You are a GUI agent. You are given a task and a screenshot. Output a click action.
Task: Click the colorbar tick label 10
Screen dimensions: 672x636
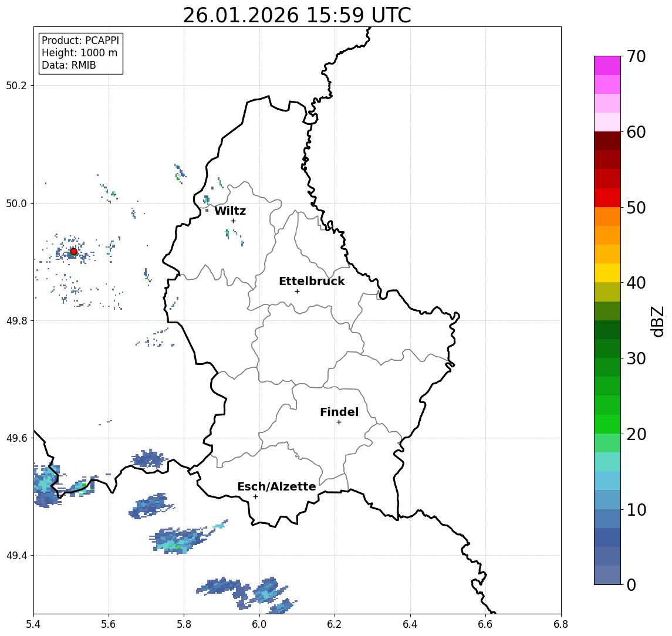coord(636,510)
